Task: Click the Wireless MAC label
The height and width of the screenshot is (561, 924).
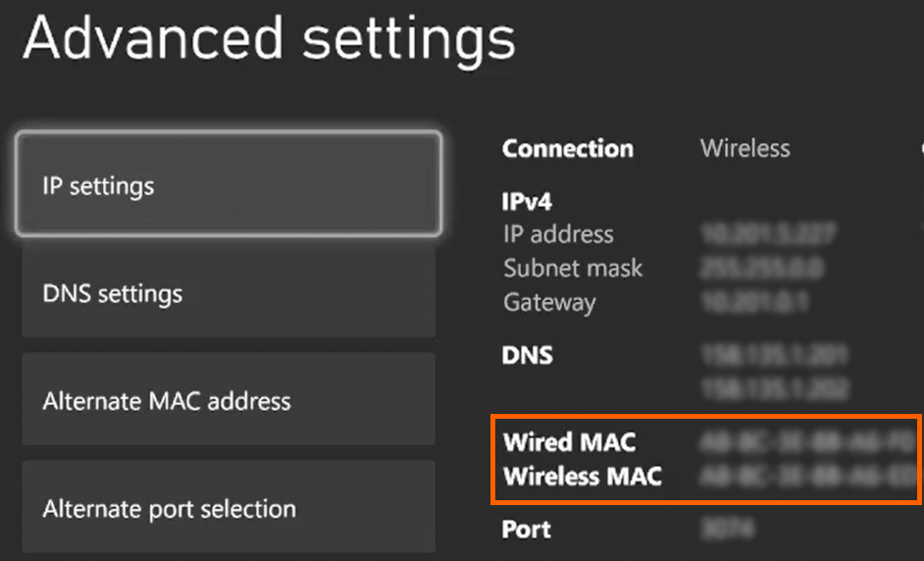Action: pos(582,476)
